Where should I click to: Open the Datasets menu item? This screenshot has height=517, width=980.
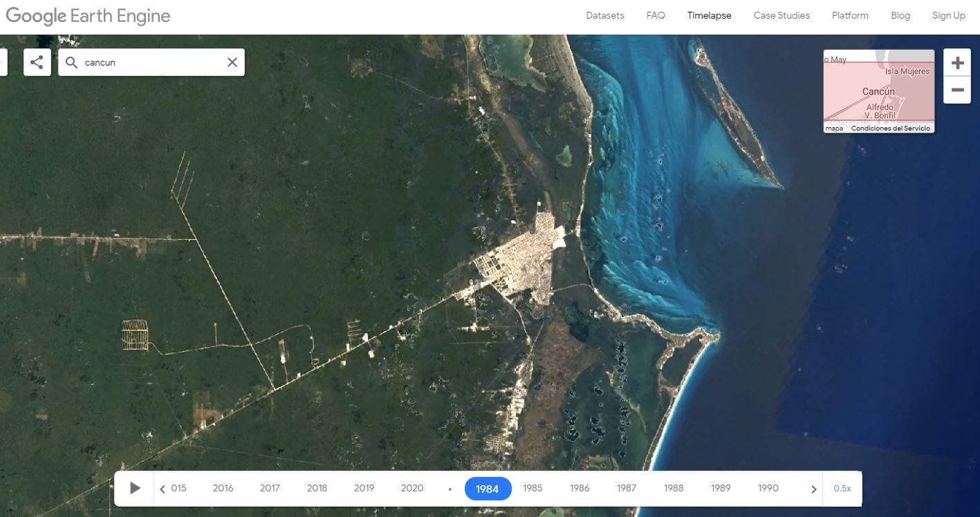click(x=604, y=15)
